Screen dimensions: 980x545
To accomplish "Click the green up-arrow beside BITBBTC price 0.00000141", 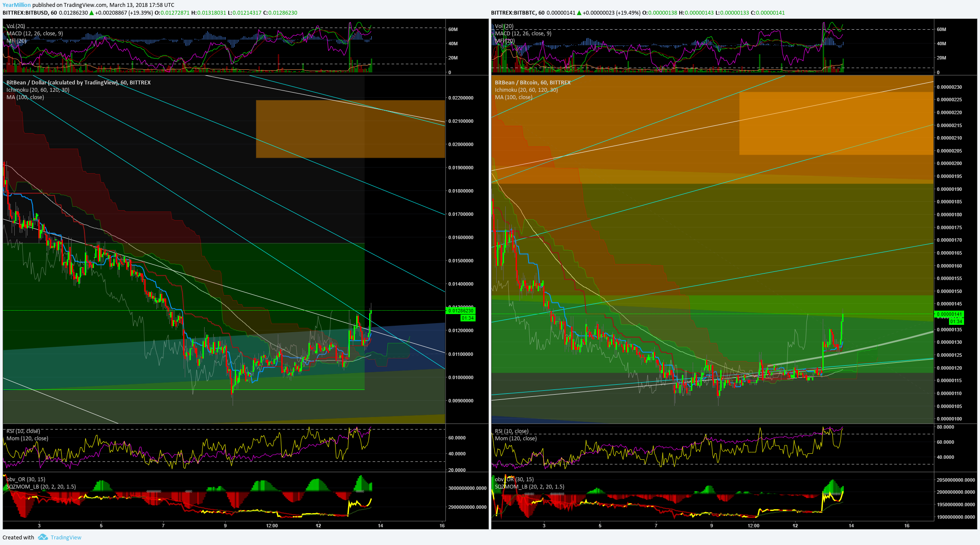I will tap(579, 12).
